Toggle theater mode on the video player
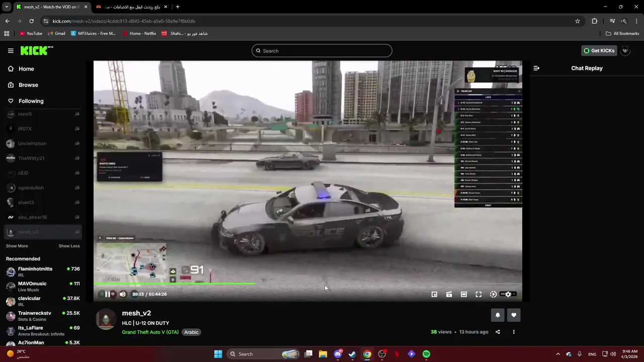 tap(464, 294)
